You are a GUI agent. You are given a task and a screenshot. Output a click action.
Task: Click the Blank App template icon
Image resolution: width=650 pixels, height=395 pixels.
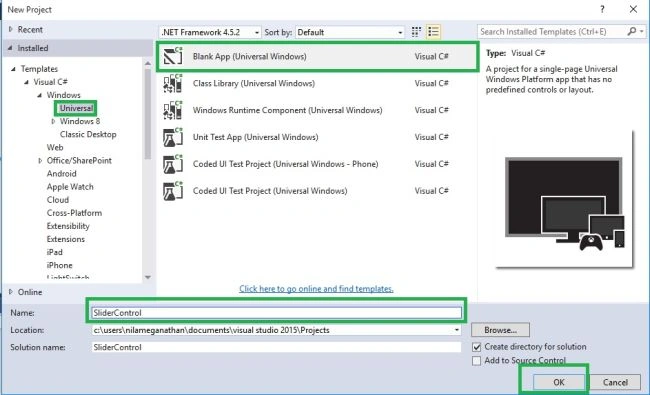[173, 56]
